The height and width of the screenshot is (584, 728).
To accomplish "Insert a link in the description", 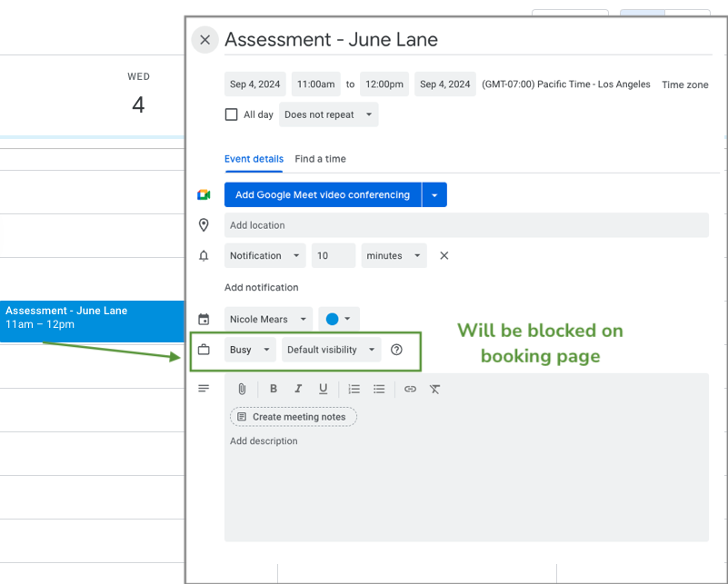I will pyautogui.click(x=410, y=389).
